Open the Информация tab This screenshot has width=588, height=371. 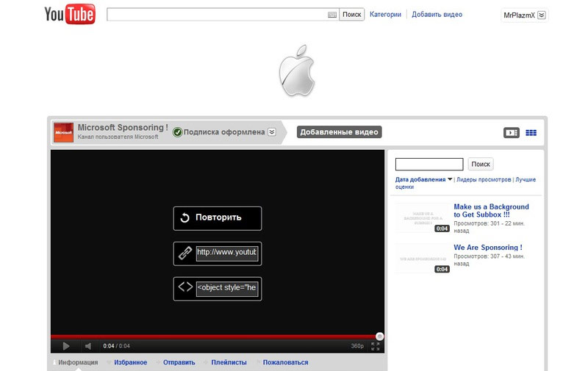click(x=78, y=362)
